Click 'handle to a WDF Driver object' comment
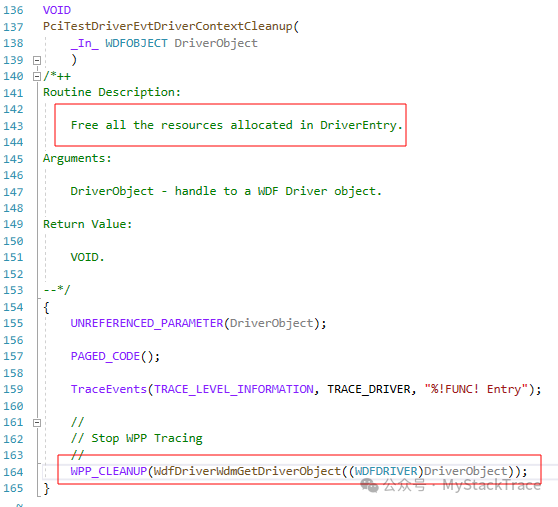 coord(275,191)
